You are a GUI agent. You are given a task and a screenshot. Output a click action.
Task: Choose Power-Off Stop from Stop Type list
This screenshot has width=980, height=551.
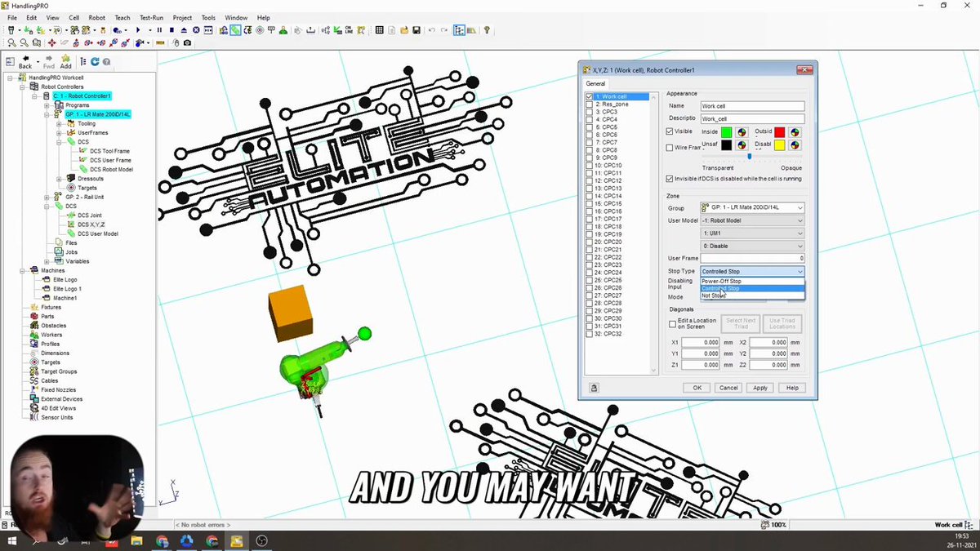[752, 281]
